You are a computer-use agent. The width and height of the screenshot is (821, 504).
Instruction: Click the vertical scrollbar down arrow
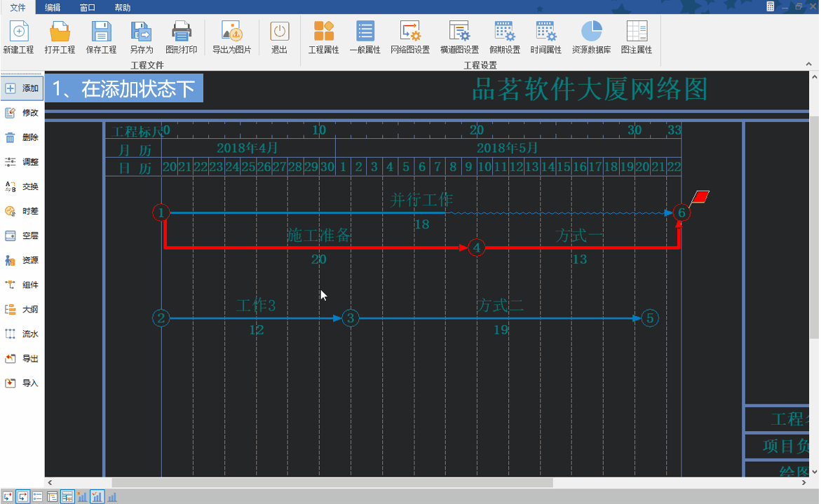tap(814, 473)
